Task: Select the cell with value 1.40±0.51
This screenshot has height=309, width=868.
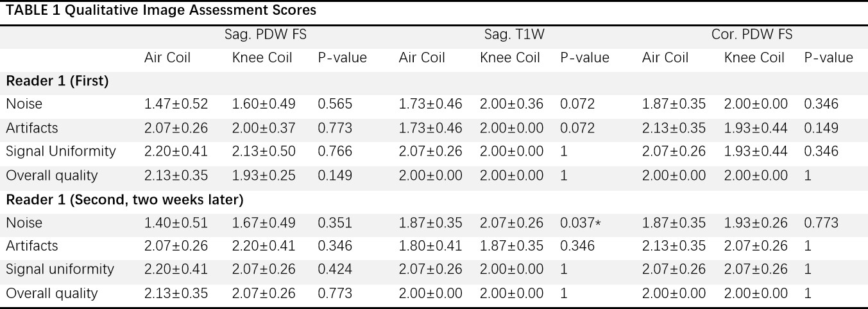Action: click(176, 223)
